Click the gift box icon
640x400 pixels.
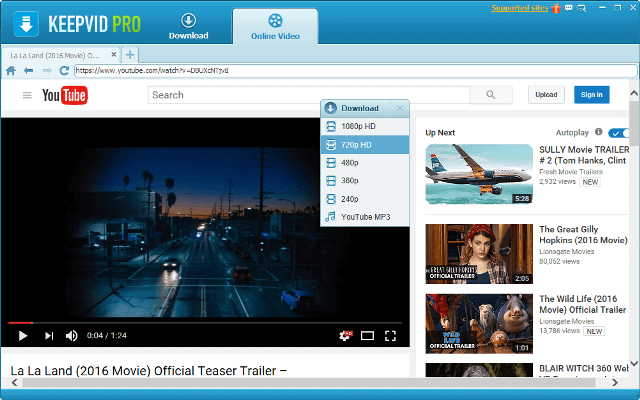pyautogui.click(x=556, y=8)
